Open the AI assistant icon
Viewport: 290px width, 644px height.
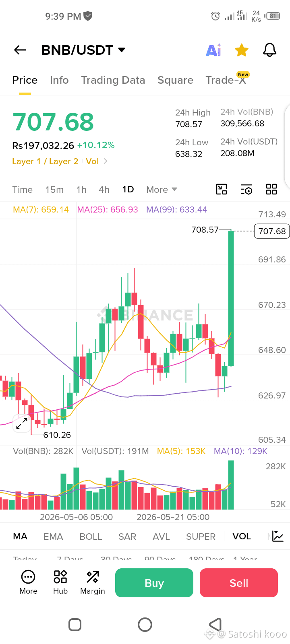point(213,50)
